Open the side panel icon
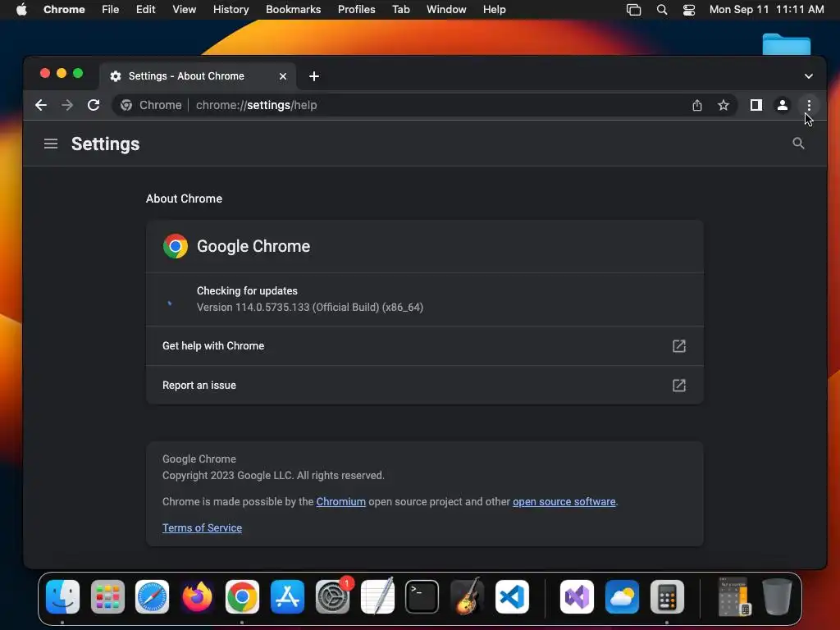 tap(756, 105)
